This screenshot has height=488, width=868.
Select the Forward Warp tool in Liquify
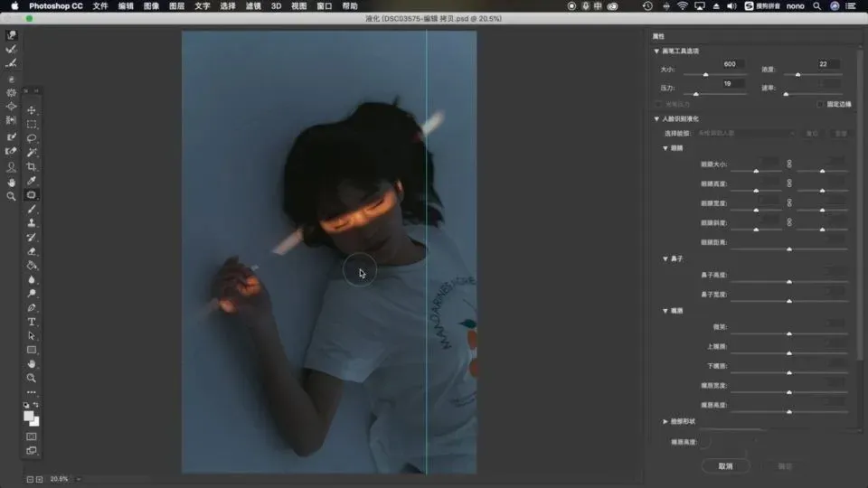[x=12, y=35]
